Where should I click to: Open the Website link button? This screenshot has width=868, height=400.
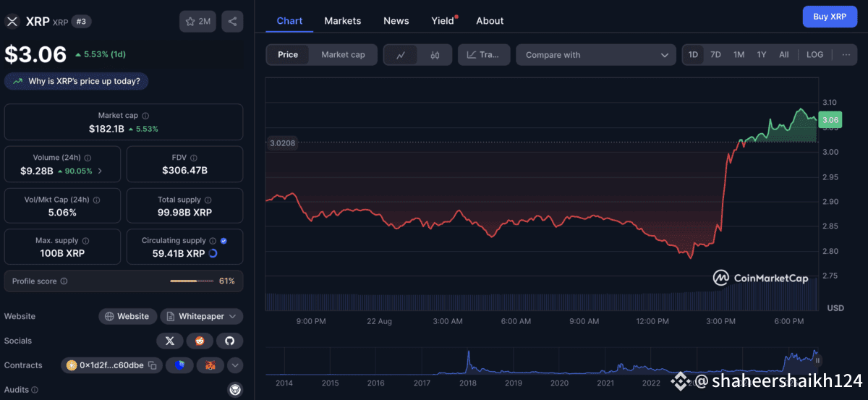(127, 316)
